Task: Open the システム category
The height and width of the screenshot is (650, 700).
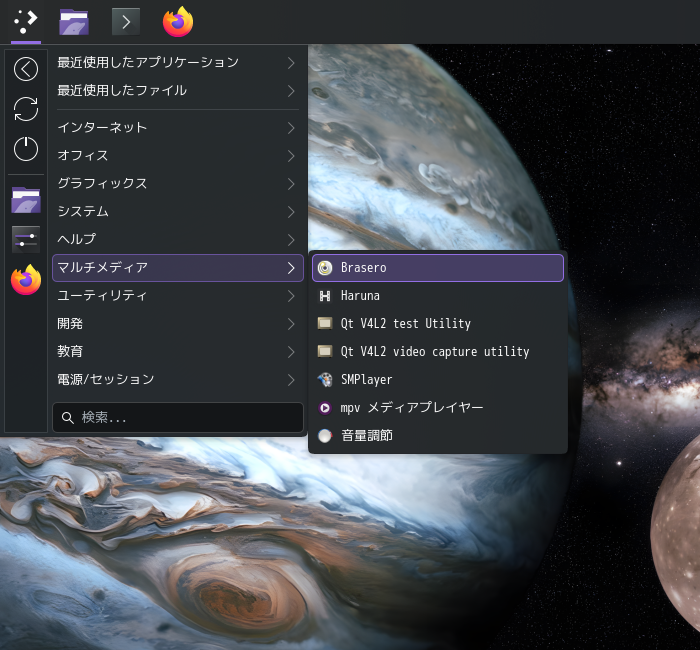Action: point(178,212)
